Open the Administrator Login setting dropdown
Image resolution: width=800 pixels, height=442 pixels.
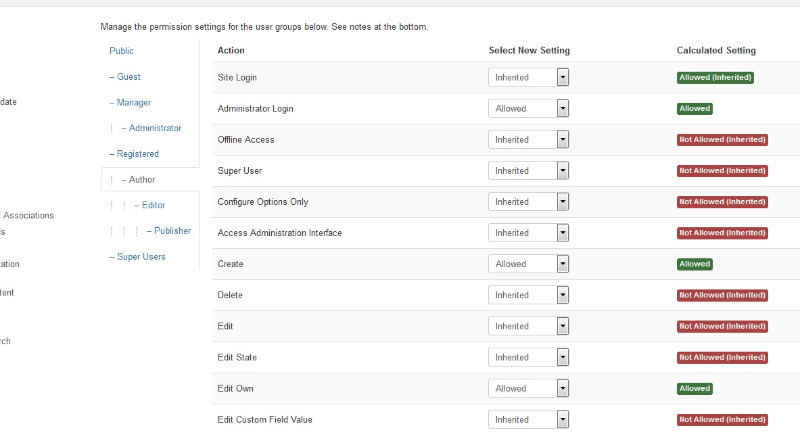(528, 109)
